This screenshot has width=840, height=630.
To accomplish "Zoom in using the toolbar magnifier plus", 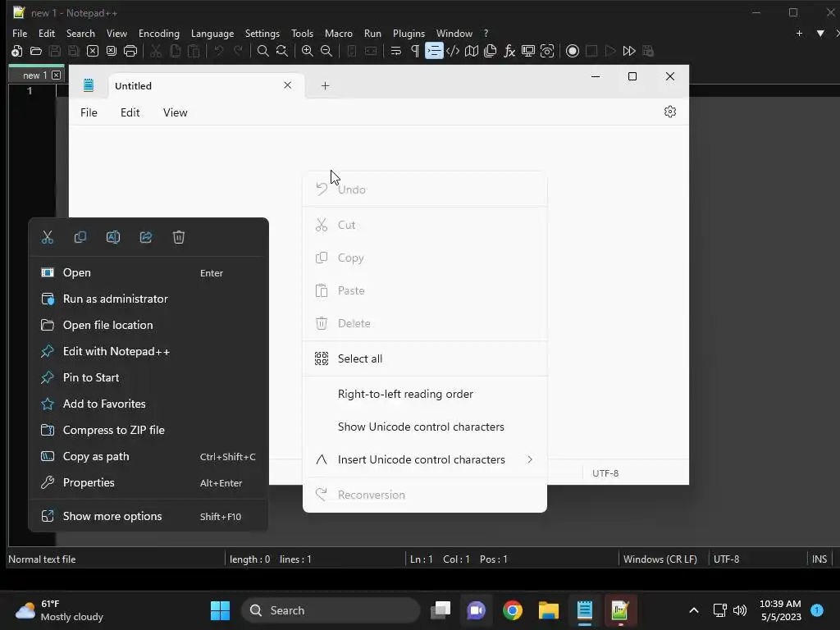I will (308, 51).
